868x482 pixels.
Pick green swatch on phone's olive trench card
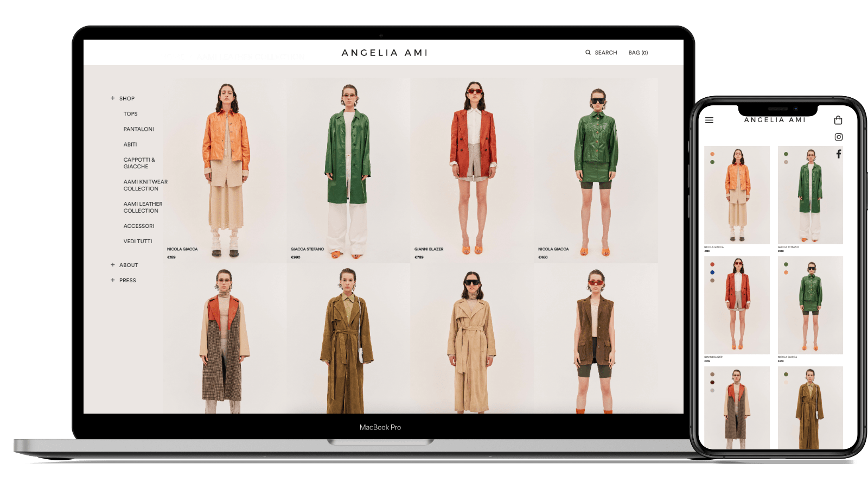[786, 375]
